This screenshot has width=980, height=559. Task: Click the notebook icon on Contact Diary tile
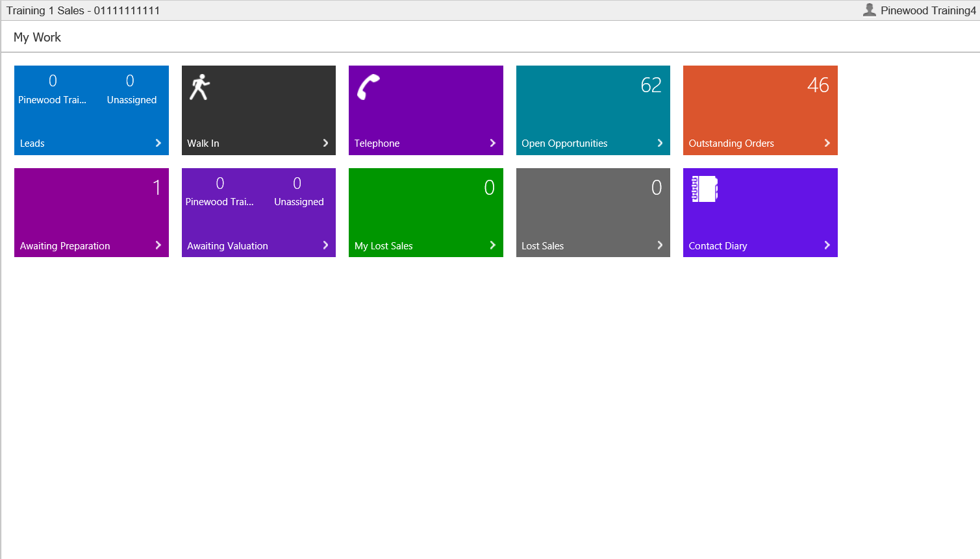tap(705, 189)
